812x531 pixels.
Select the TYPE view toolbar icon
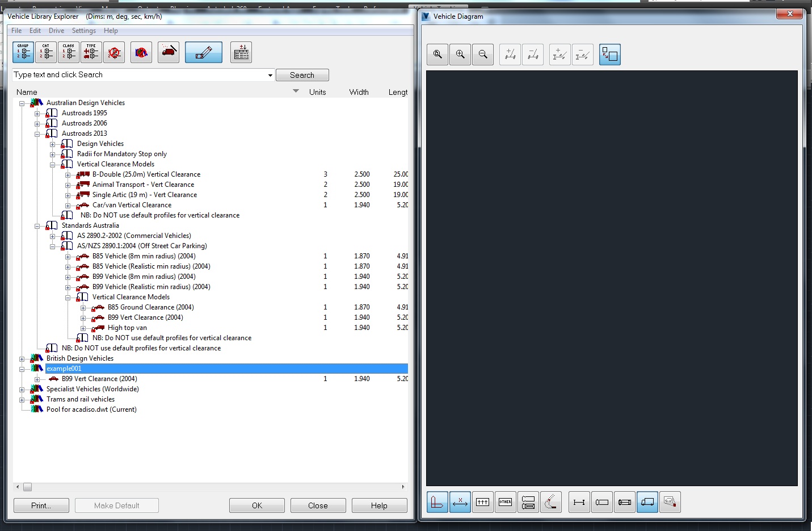click(91, 52)
